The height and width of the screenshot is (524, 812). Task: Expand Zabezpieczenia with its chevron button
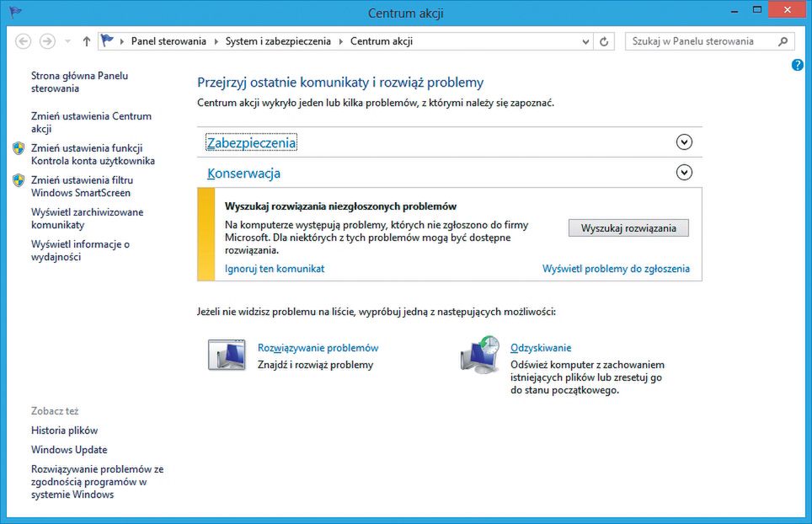(684, 142)
